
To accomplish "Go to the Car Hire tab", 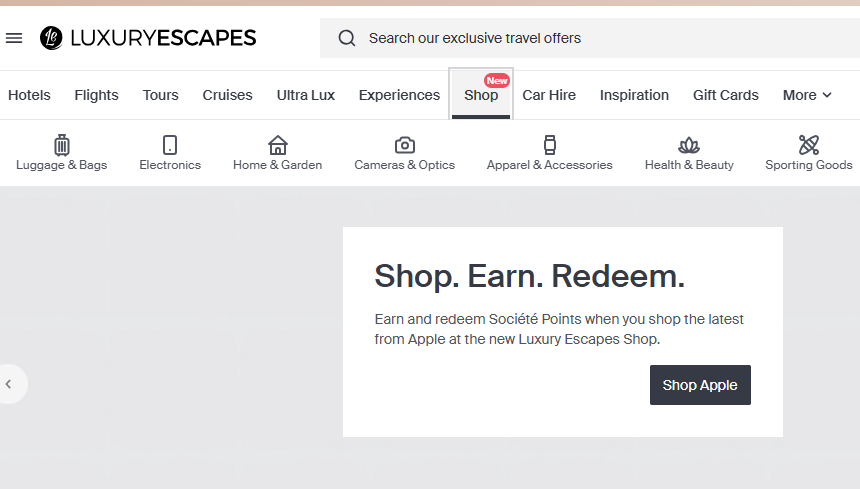I will click(x=549, y=95).
